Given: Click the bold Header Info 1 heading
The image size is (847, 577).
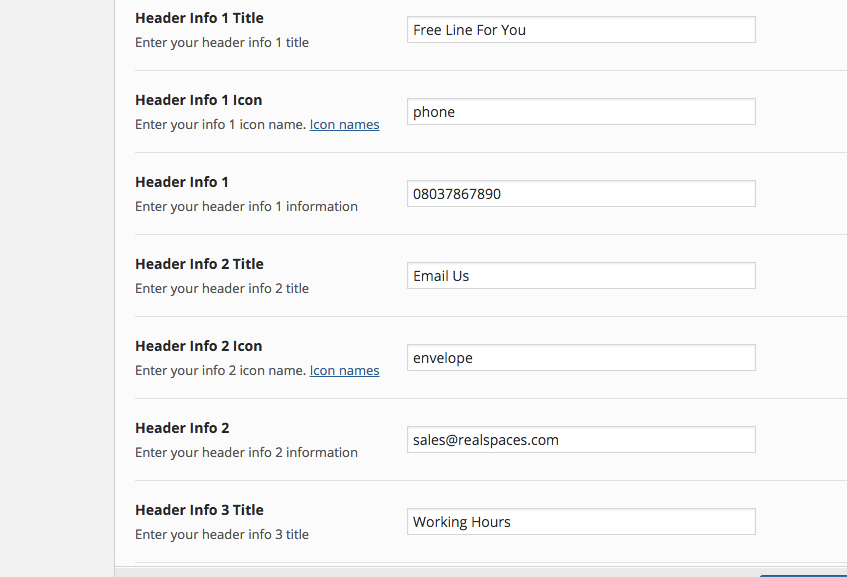Looking at the screenshot, I should pyautogui.click(x=182, y=182).
